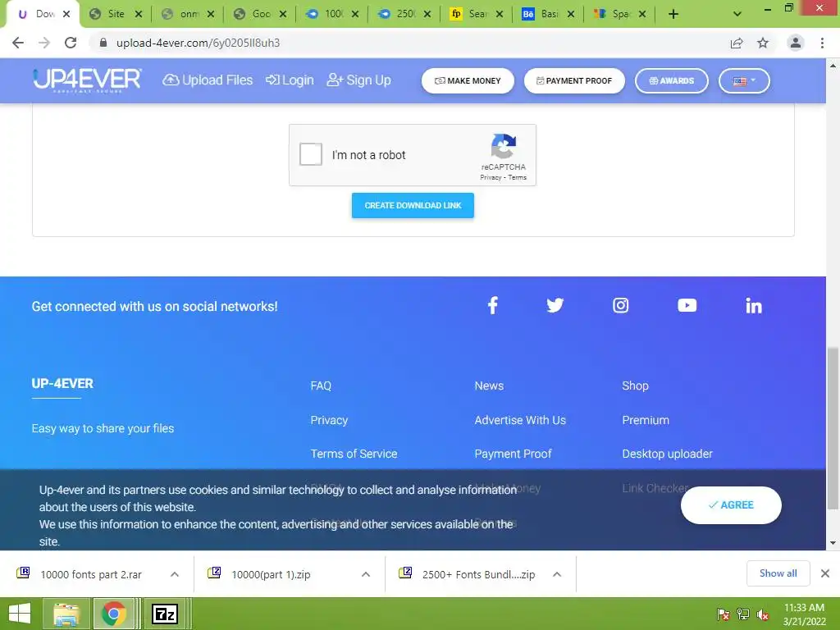Click Create Download Link button
840x630 pixels.
coord(413,205)
